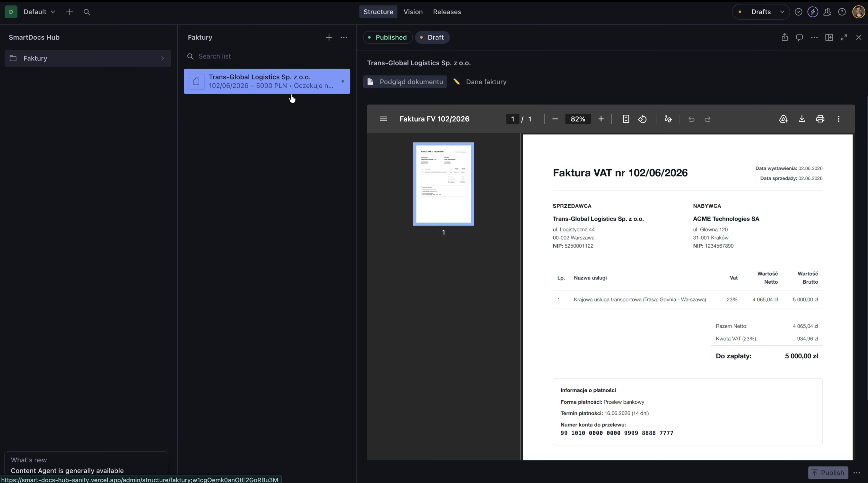Switch to the Structure tab
Viewport: 868px width, 483px height.
click(x=378, y=12)
